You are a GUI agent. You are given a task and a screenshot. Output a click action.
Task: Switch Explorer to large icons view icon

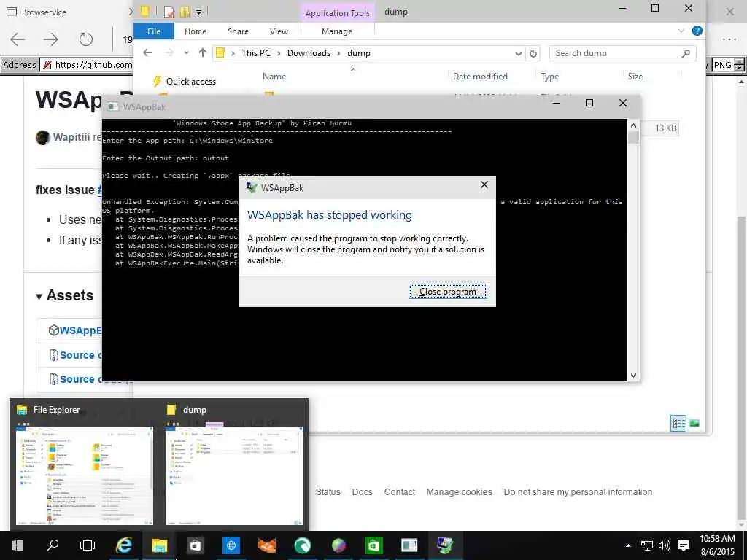(694, 423)
